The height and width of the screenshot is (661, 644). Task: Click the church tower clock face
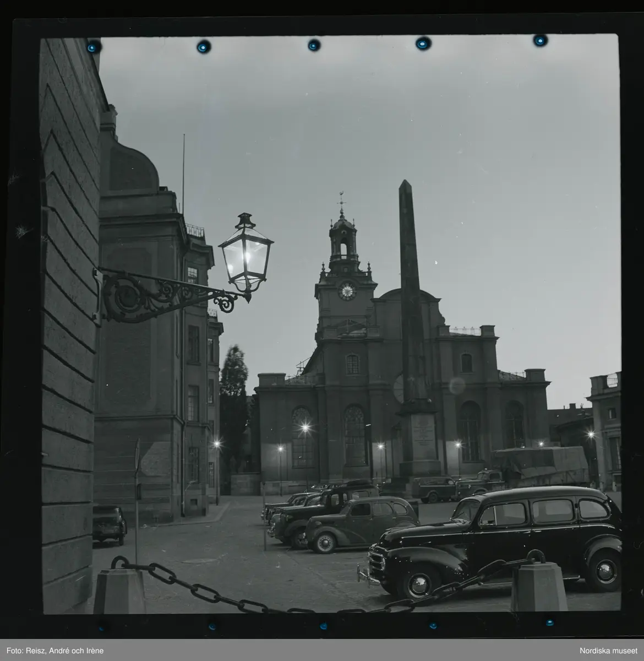pyautogui.click(x=347, y=290)
